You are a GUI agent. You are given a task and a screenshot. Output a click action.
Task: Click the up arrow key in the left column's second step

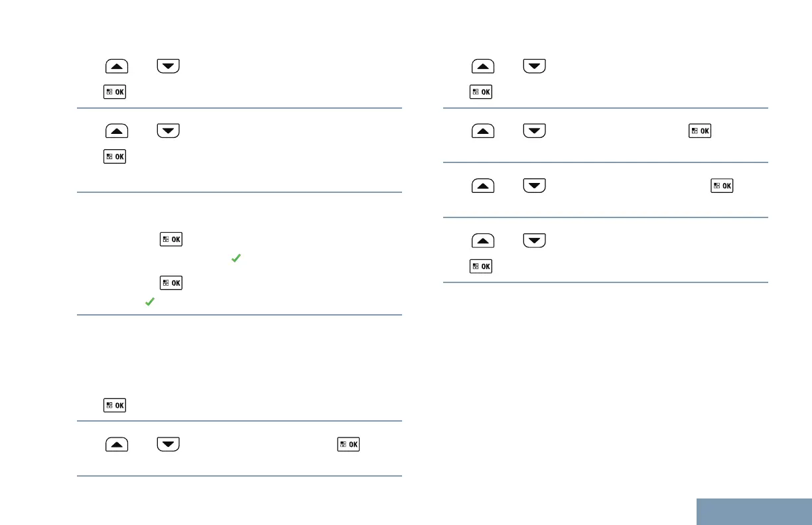(116, 131)
